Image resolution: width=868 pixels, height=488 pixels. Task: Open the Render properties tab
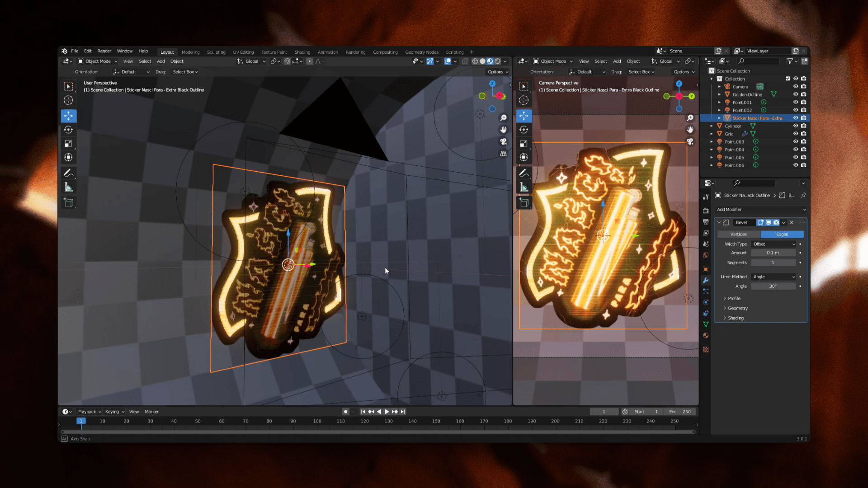[706, 211]
